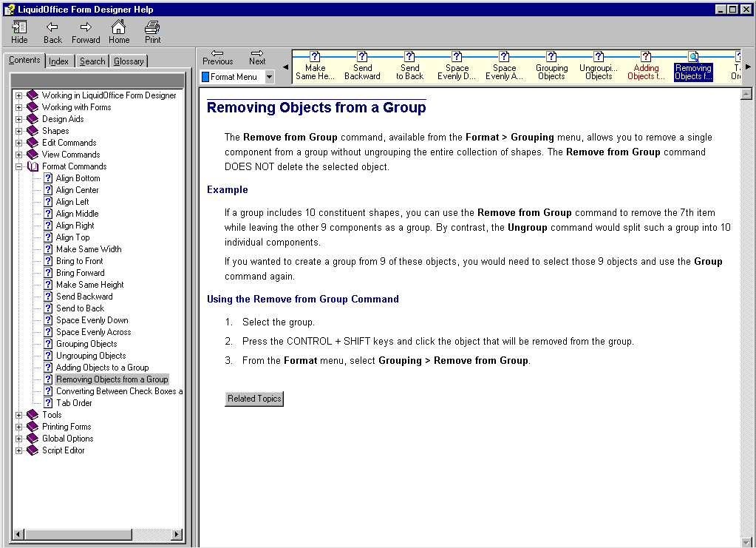This screenshot has height=548, width=756.
Task: Open the Align Left topic
Action: 72,202
